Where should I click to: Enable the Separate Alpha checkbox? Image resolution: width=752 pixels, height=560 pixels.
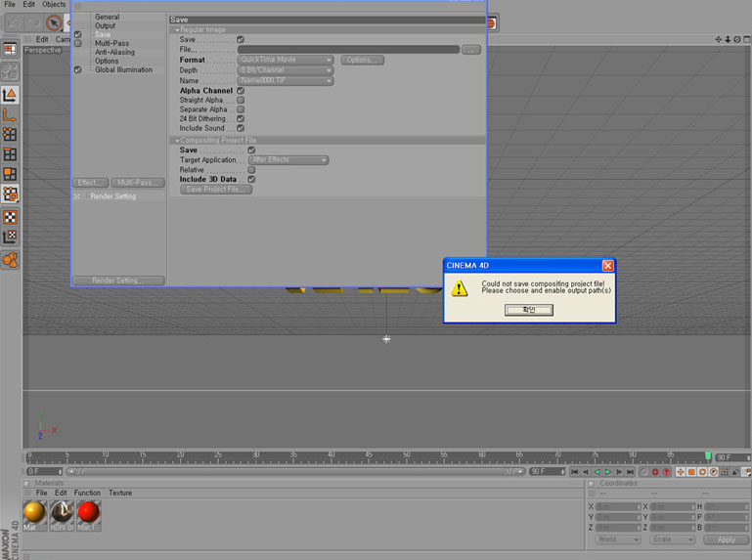pyautogui.click(x=241, y=109)
